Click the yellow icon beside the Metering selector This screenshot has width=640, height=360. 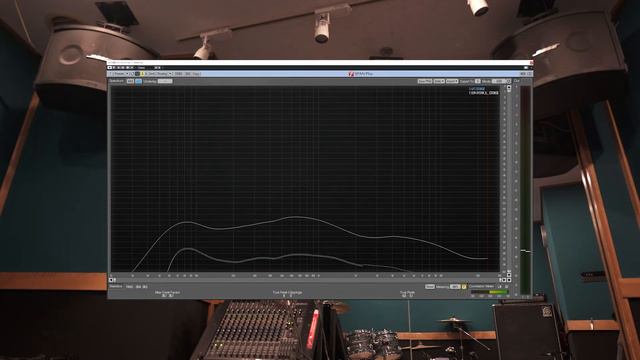464,287
